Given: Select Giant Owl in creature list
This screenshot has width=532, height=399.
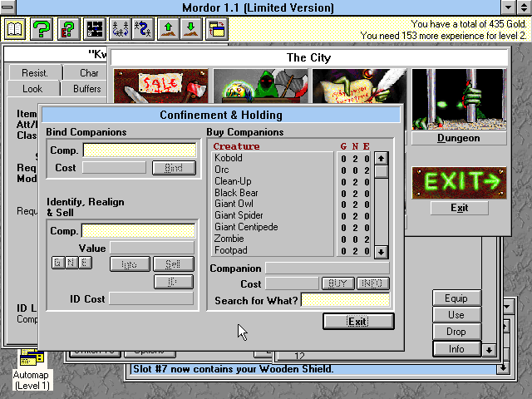Looking at the screenshot, I should [x=273, y=204].
